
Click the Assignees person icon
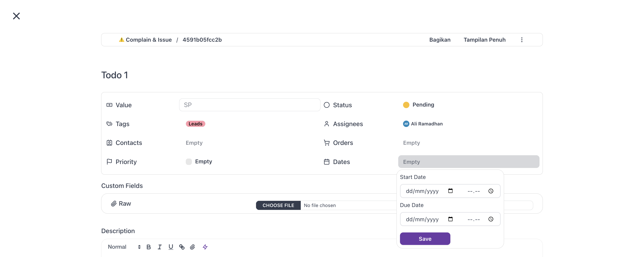[327, 124]
